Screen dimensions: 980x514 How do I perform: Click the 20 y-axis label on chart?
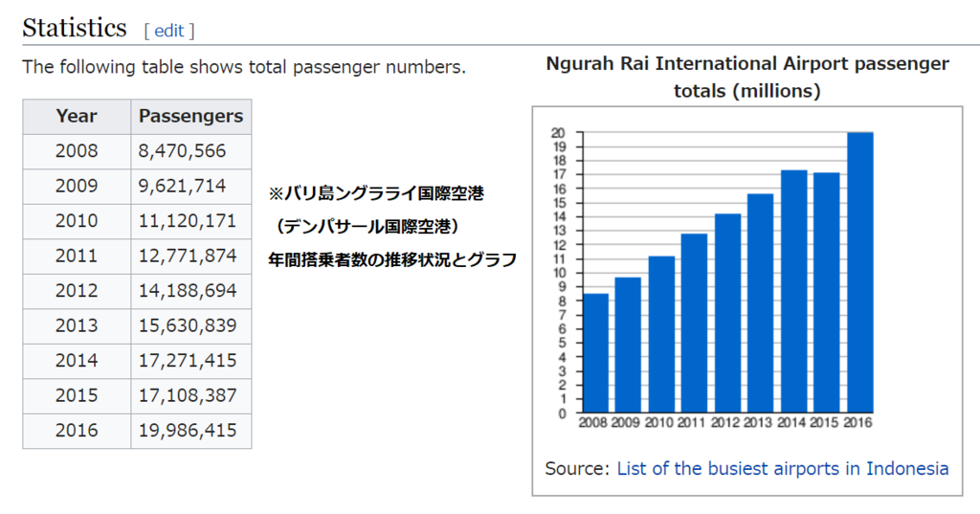pos(558,132)
